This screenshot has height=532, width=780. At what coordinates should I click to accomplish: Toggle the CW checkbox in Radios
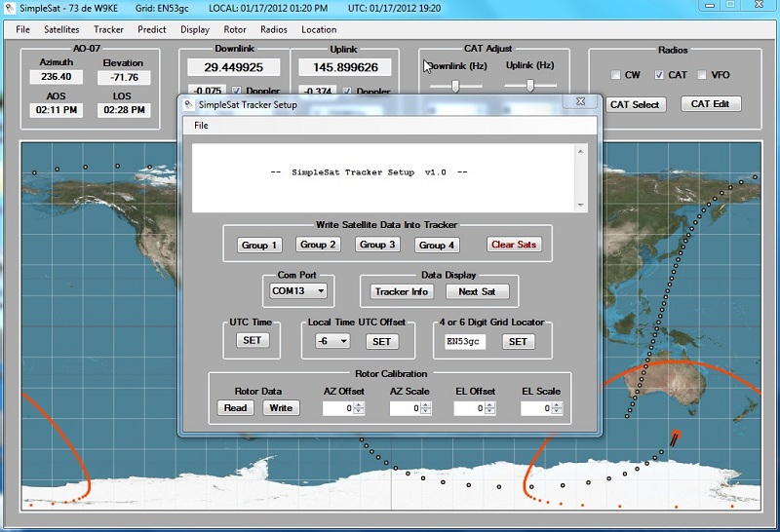pyautogui.click(x=616, y=75)
